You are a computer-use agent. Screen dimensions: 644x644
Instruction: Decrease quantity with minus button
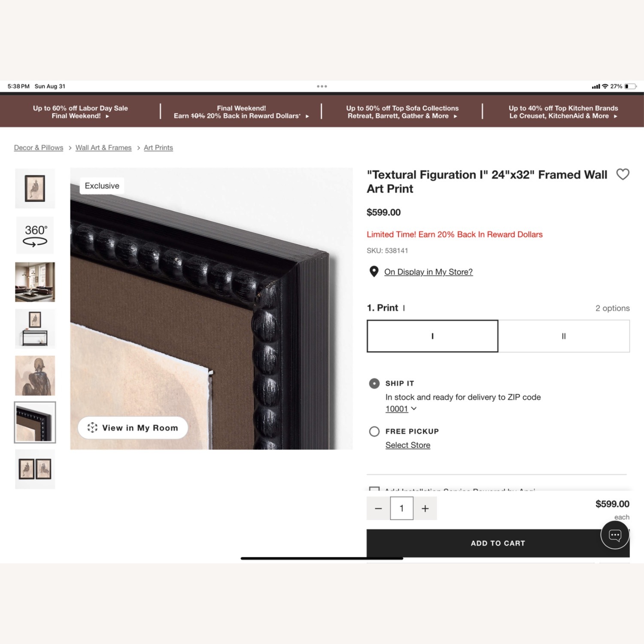[x=378, y=508]
